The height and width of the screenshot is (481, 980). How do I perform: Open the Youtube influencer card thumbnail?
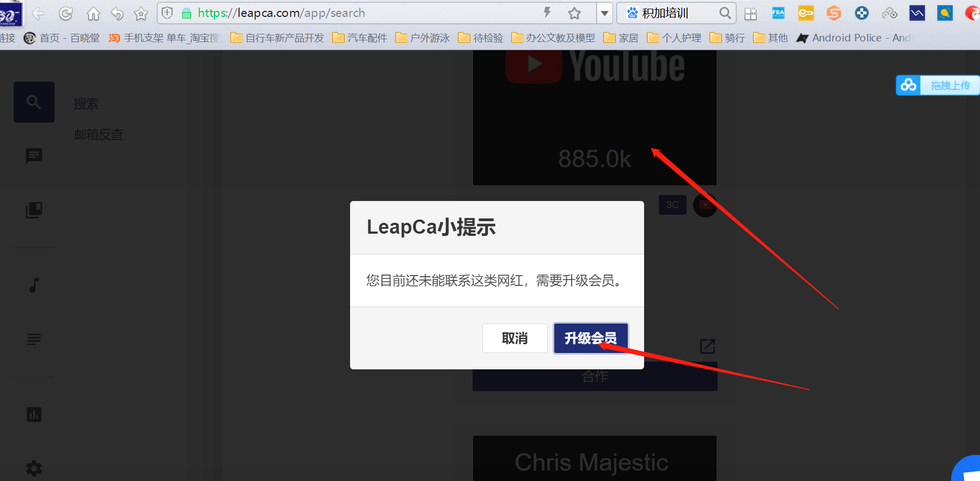pos(595,117)
